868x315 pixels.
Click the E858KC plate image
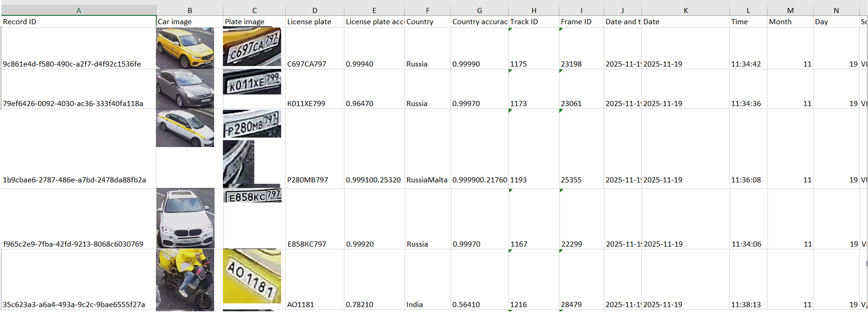pyautogui.click(x=253, y=195)
